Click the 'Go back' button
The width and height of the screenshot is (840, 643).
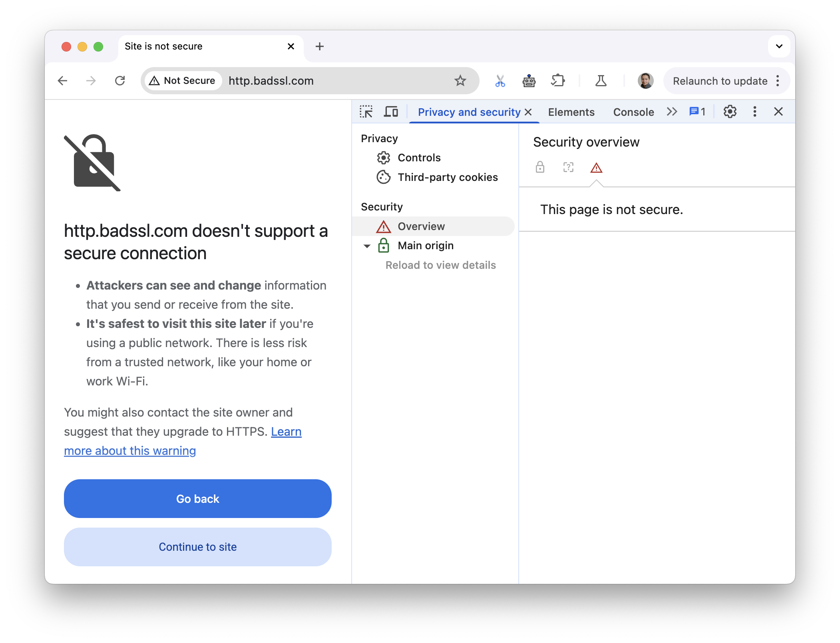point(197,498)
